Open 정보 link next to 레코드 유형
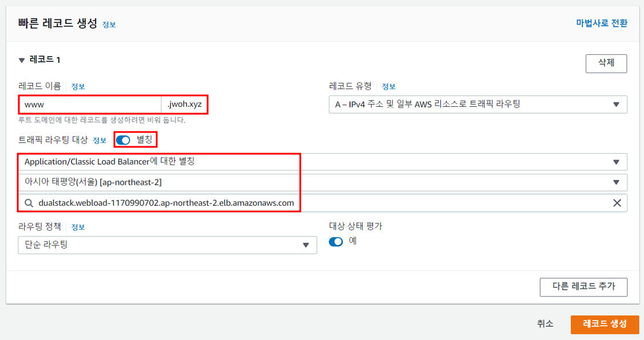 pos(388,86)
